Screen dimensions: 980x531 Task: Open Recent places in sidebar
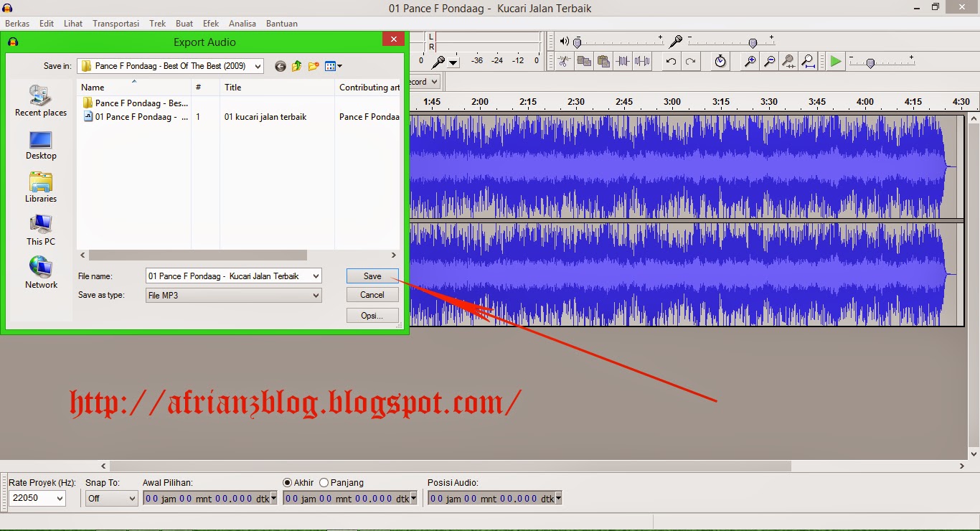pyautogui.click(x=41, y=101)
